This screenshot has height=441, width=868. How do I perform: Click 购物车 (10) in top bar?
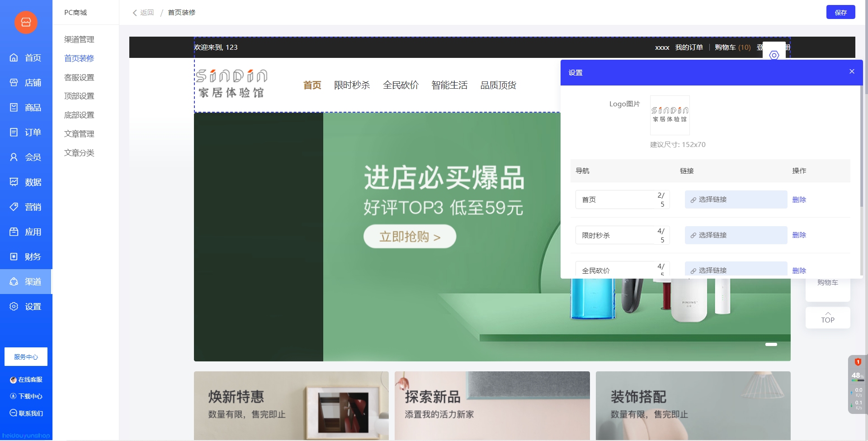732,47
